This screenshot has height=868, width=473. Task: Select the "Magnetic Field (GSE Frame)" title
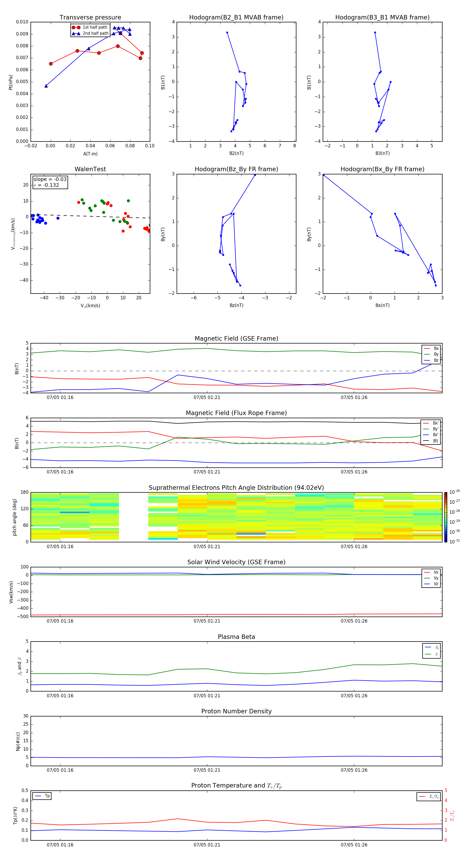click(x=236, y=339)
